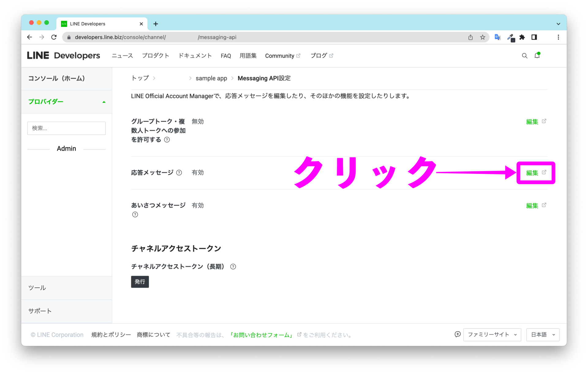Open the search icon in the LINE Developers header
This screenshot has width=588, height=374.
tap(525, 55)
